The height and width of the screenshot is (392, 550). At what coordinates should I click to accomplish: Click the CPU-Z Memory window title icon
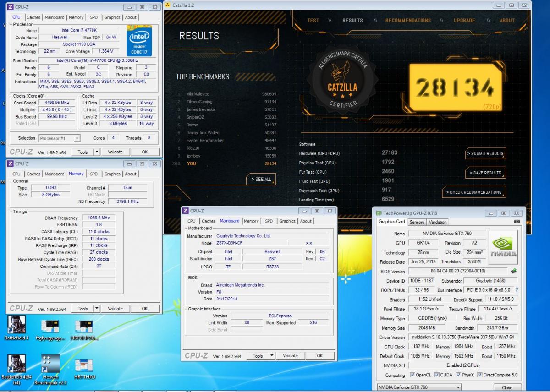[10, 163]
